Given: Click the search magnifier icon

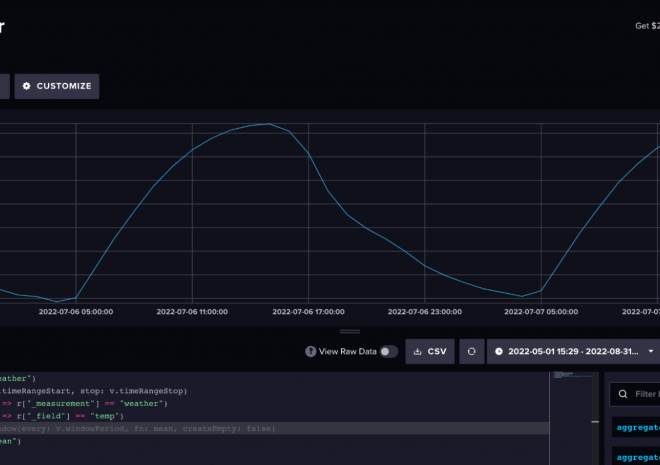Looking at the screenshot, I should coord(623,394).
